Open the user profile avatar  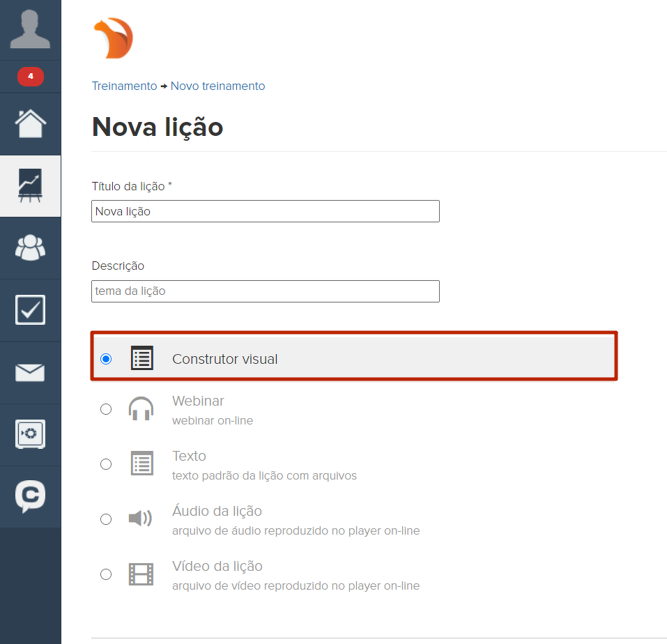coord(30,29)
